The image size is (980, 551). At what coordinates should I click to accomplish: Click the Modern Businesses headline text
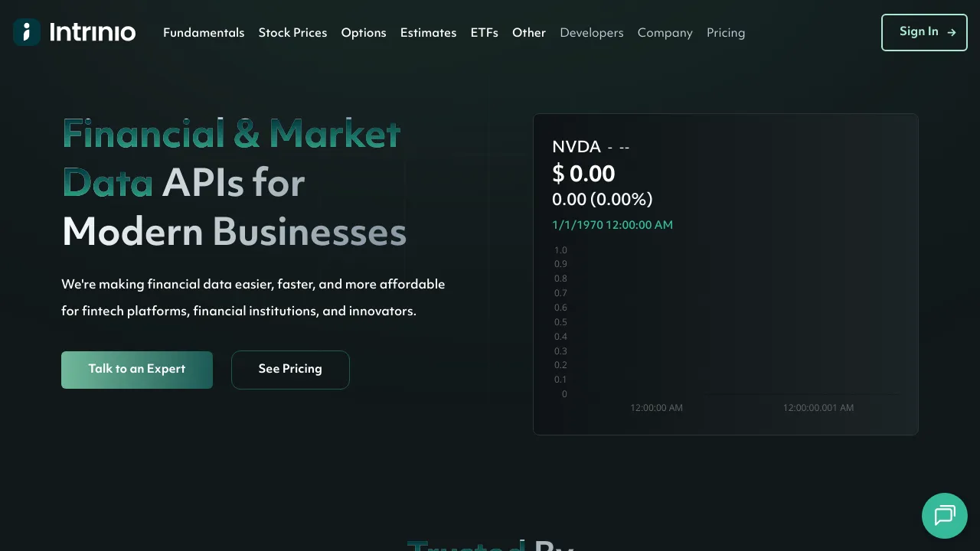coord(234,232)
